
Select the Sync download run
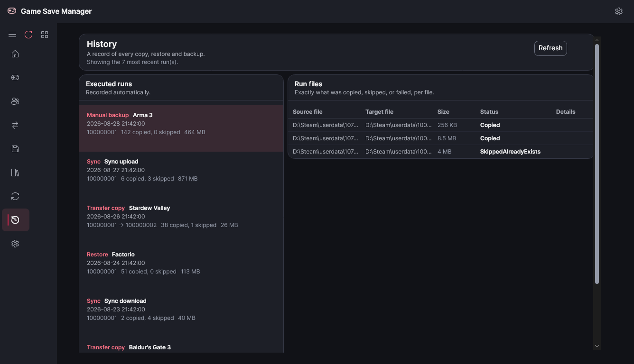[181, 314]
